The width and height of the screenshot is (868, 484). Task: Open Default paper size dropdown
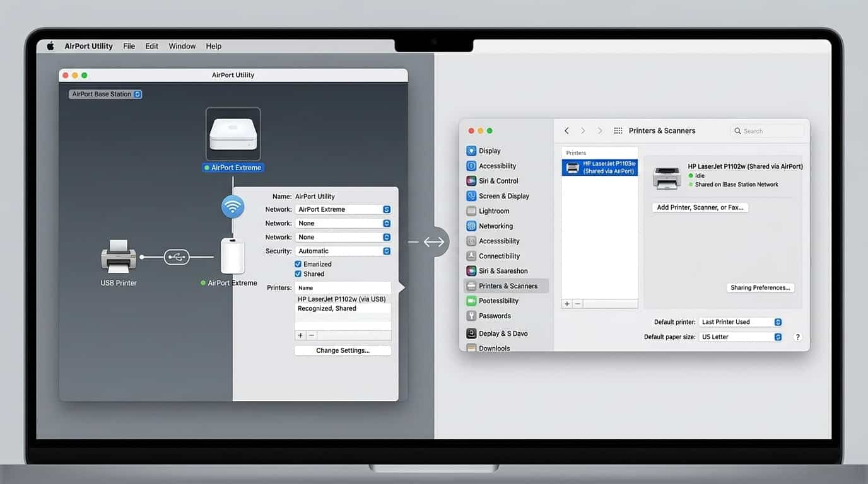[741, 337]
